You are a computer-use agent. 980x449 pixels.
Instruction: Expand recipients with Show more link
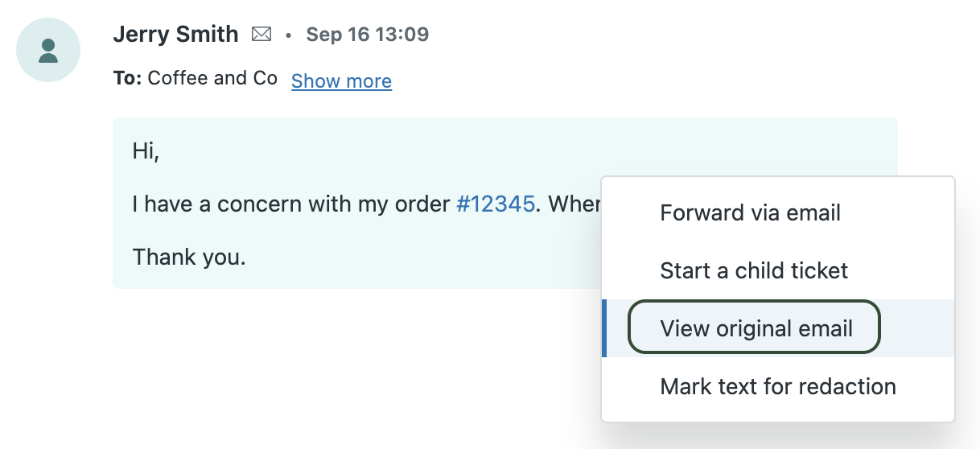coord(341,80)
